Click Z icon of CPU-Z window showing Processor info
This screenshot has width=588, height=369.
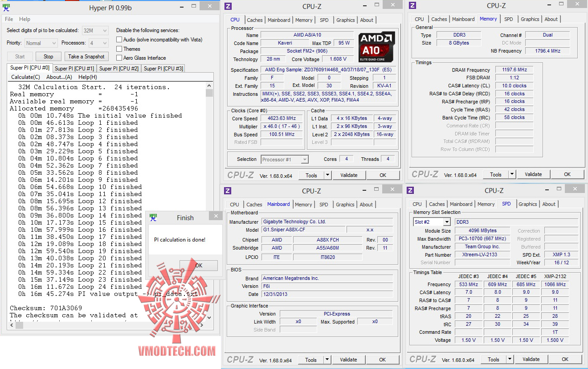pyautogui.click(x=228, y=6)
